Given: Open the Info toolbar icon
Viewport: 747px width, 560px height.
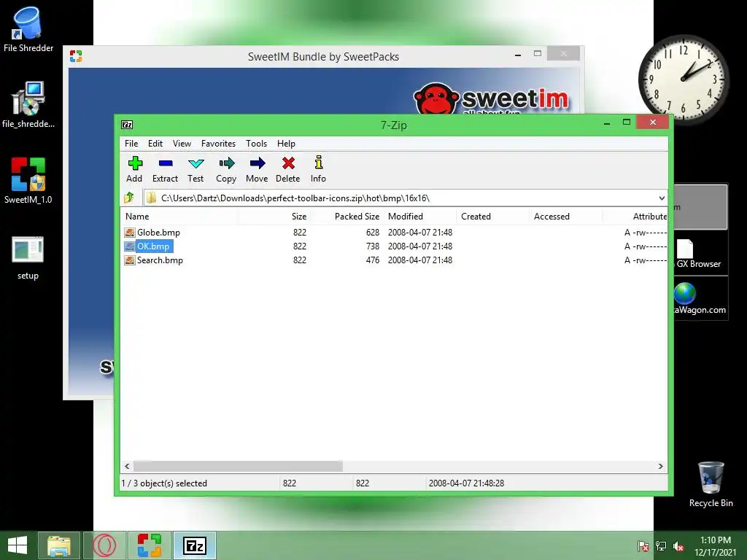Looking at the screenshot, I should tap(319, 169).
